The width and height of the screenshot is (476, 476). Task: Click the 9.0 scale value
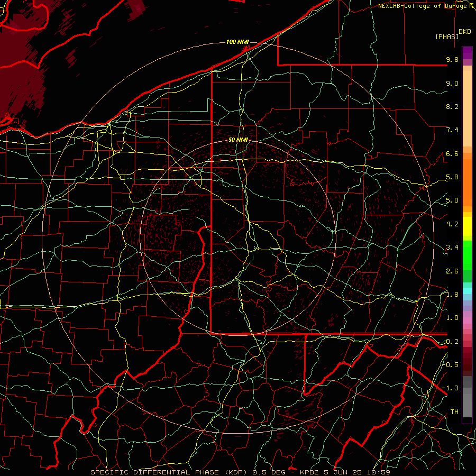[x=452, y=83]
